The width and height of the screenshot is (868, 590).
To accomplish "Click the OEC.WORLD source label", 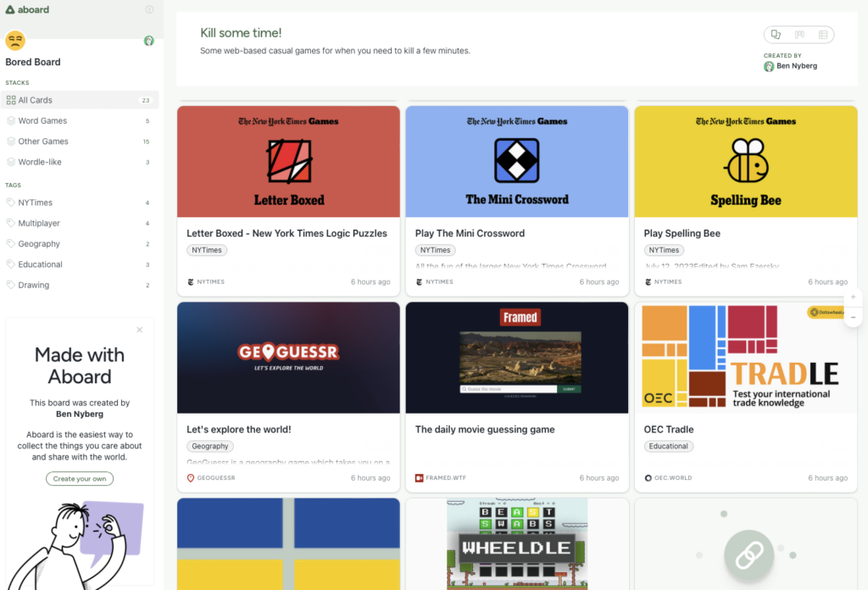I will (668, 477).
